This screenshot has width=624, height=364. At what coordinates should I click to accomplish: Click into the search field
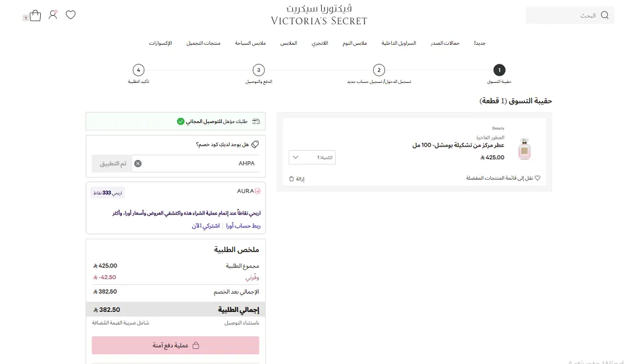[x=570, y=15]
